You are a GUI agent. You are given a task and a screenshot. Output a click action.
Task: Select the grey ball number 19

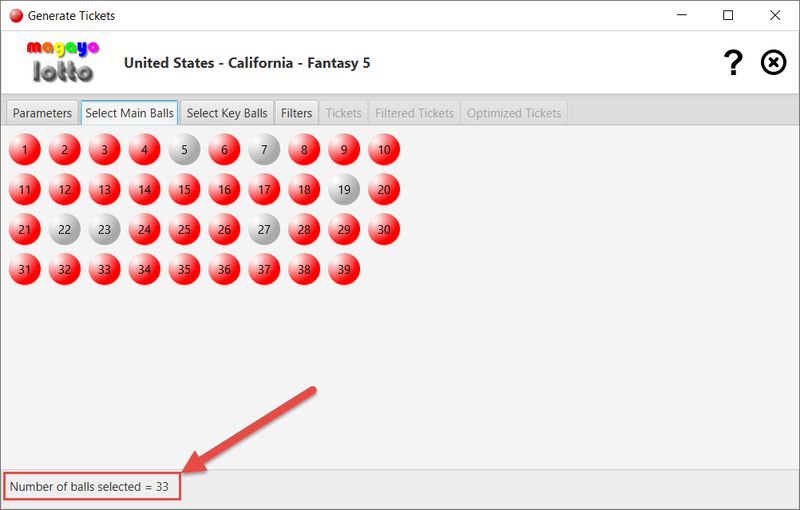pyautogui.click(x=344, y=189)
